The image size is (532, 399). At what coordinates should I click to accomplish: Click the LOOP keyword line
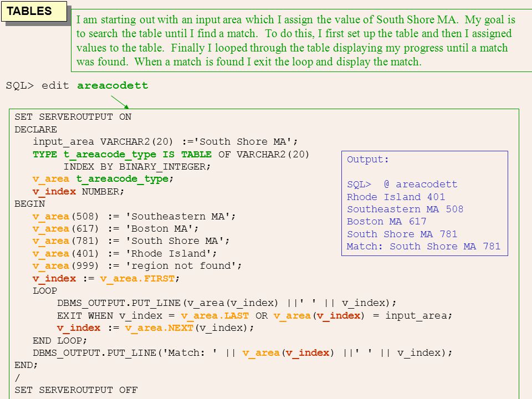tap(45, 291)
